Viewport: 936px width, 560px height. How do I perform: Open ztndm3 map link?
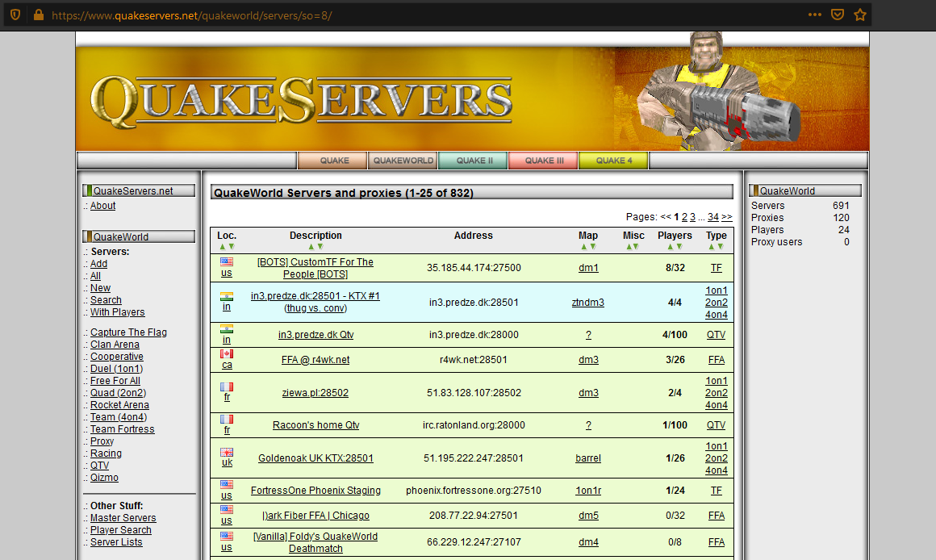588,303
